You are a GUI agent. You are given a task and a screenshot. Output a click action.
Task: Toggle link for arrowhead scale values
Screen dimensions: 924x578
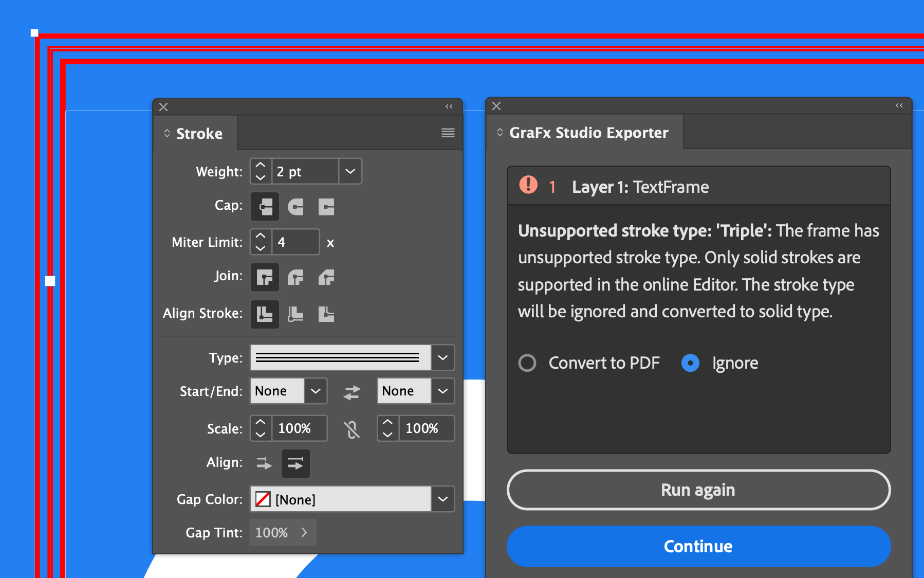(352, 429)
